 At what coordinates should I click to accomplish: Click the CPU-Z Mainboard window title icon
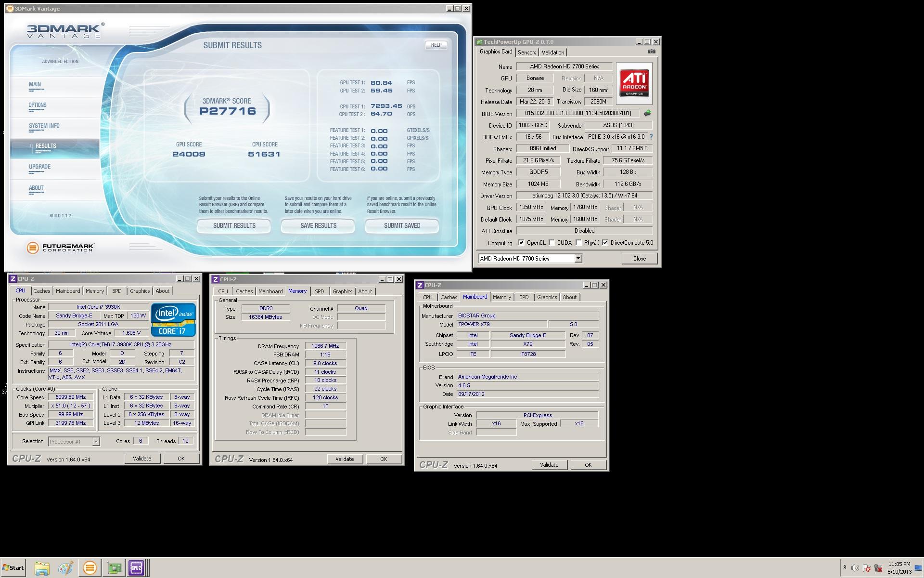pyautogui.click(x=420, y=285)
